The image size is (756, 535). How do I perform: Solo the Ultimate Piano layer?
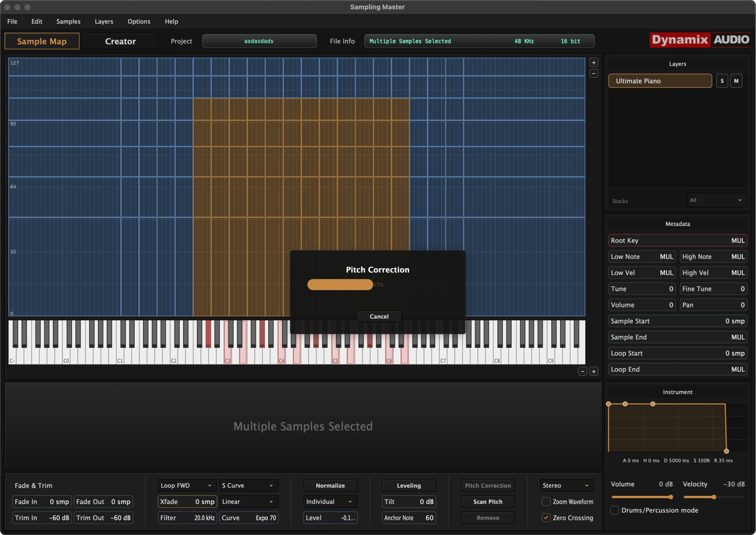coord(722,81)
